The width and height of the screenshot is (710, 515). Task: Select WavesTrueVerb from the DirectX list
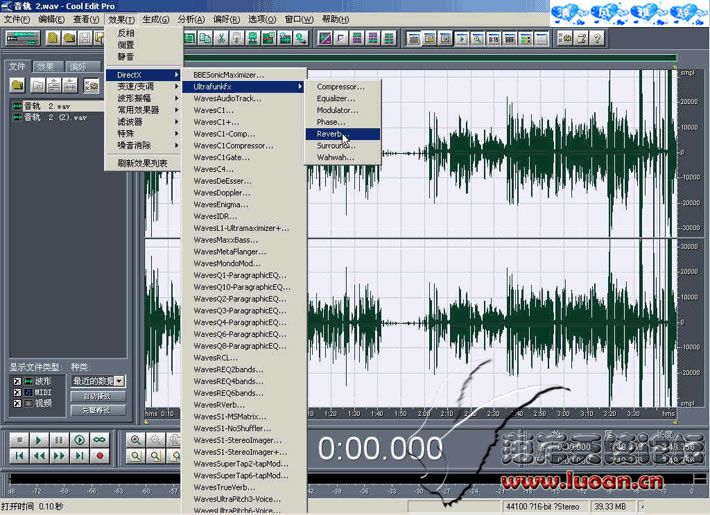point(243,487)
